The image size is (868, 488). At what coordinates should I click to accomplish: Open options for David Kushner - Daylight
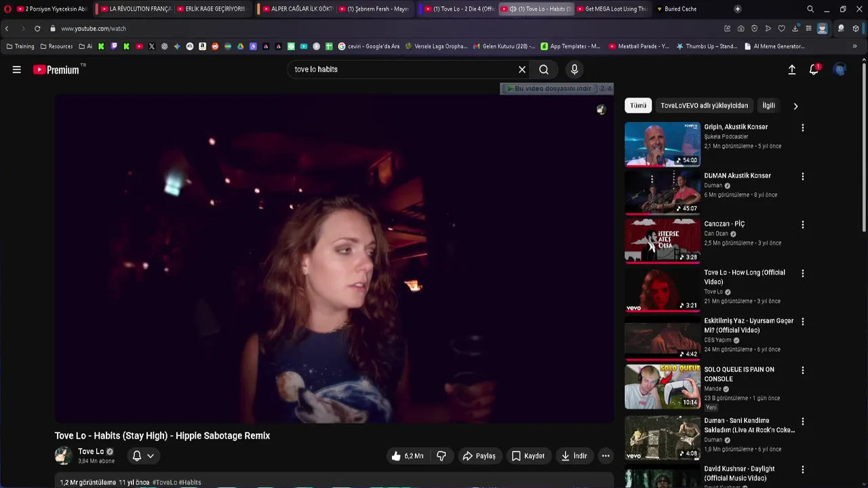[x=803, y=470]
